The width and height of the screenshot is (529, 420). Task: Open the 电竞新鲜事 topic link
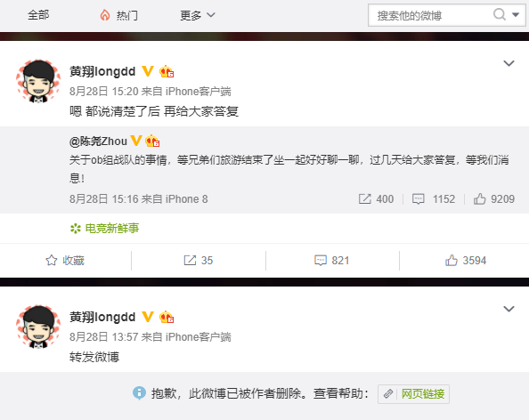tap(104, 228)
